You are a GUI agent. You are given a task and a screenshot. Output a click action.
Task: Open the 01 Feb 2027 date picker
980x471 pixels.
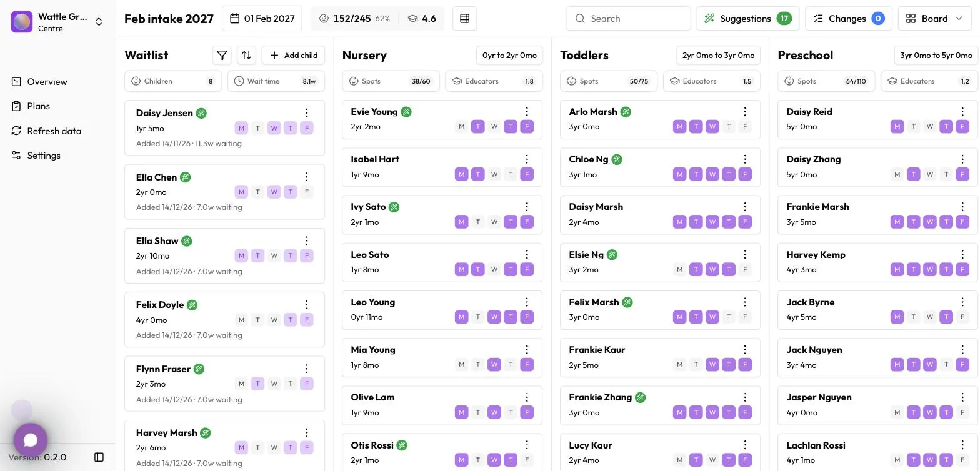click(x=262, y=19)
